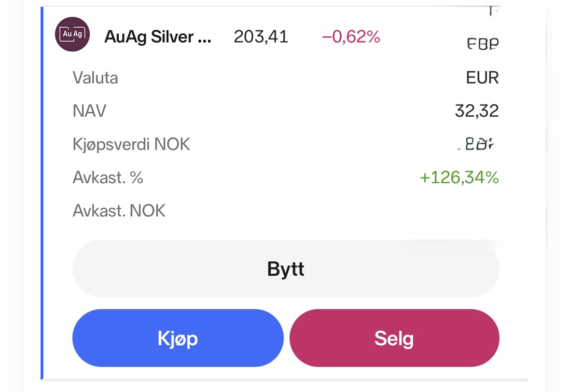This screenshot has width=569, height=392.
Task: Click the 203,41 price value
Action: point(261,37)
